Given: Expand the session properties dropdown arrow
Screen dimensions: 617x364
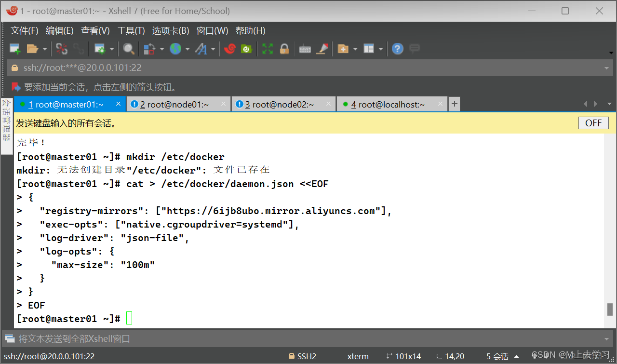Looking at the screenshot, I should tap(112, 49).
